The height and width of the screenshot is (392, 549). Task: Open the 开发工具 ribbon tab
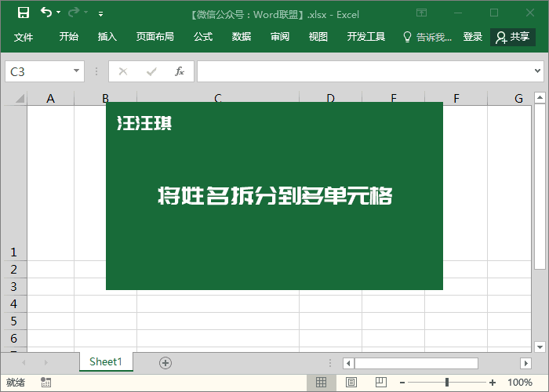point(366,36)
